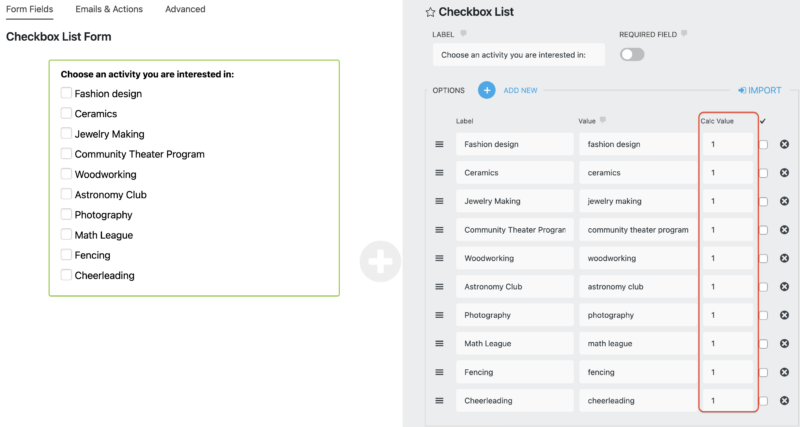Grab the drag handle for Photography row
The image size is (800, 427).
click(x=439, y=315)
